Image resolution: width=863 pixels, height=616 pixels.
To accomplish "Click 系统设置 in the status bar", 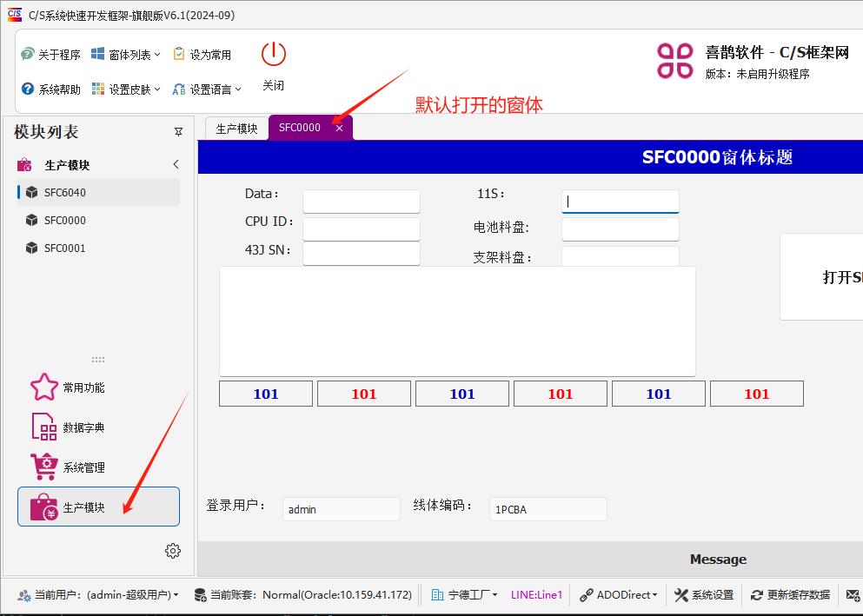I will coord(704,595).
